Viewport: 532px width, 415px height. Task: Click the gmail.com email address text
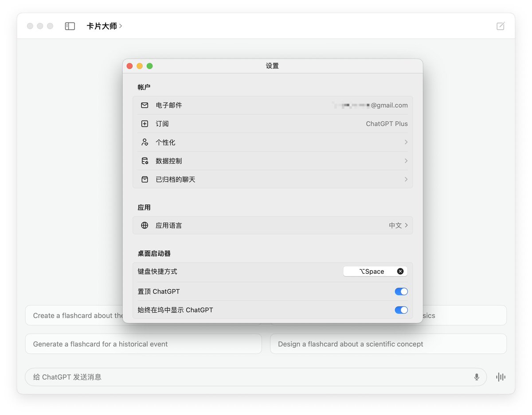[370, 105]
